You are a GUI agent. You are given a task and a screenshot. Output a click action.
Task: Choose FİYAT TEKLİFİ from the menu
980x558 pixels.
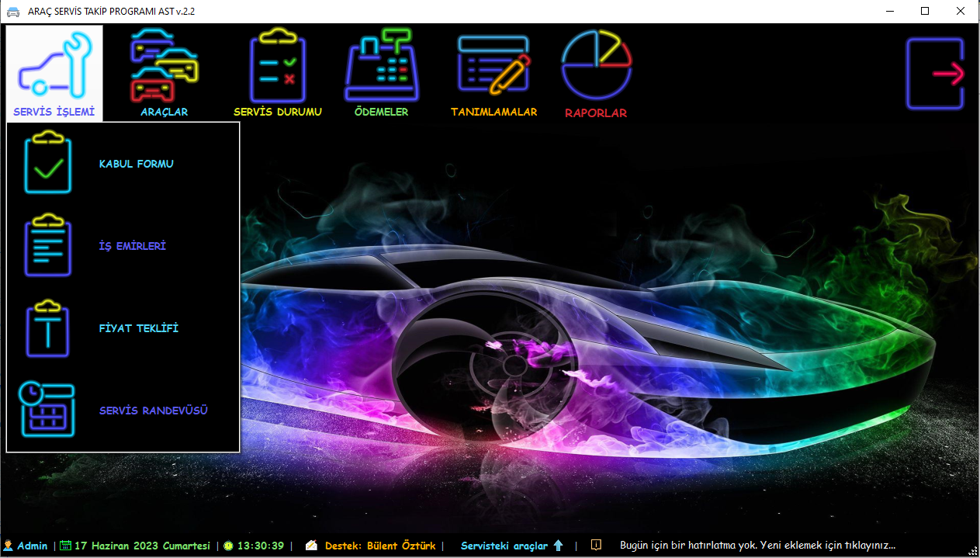(139, 328)
